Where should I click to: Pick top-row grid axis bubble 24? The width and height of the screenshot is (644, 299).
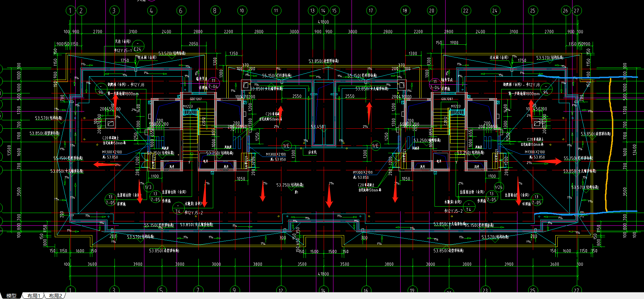(x=495, y=10)
